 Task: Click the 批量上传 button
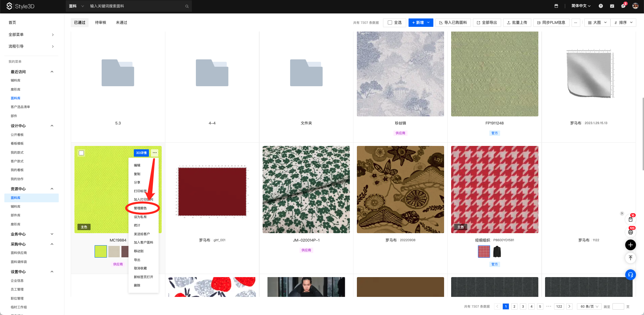517,22
